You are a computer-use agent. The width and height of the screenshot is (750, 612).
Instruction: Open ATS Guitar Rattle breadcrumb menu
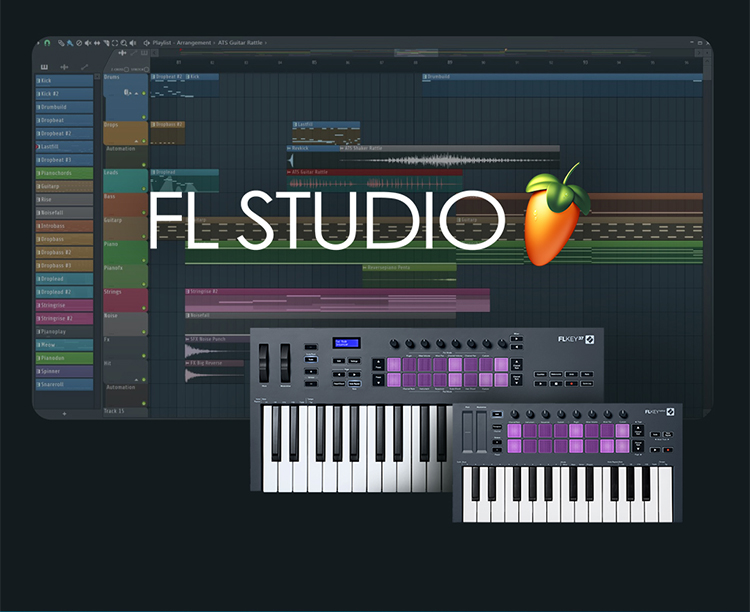tap(240, 43)
